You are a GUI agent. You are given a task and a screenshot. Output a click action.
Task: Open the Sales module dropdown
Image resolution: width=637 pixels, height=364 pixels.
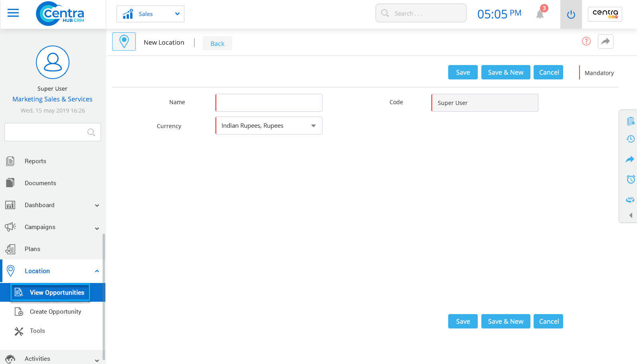[150, 14]
